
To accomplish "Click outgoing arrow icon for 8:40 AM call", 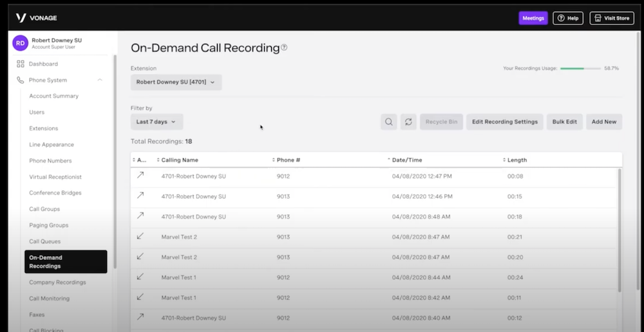I will pos(140,317).
